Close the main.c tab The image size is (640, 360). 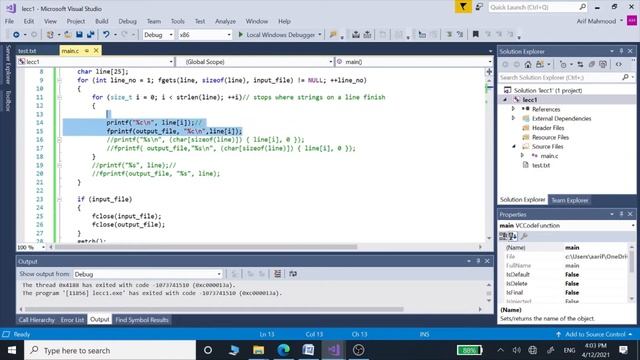pyautogui.click(x=96, y=50)
